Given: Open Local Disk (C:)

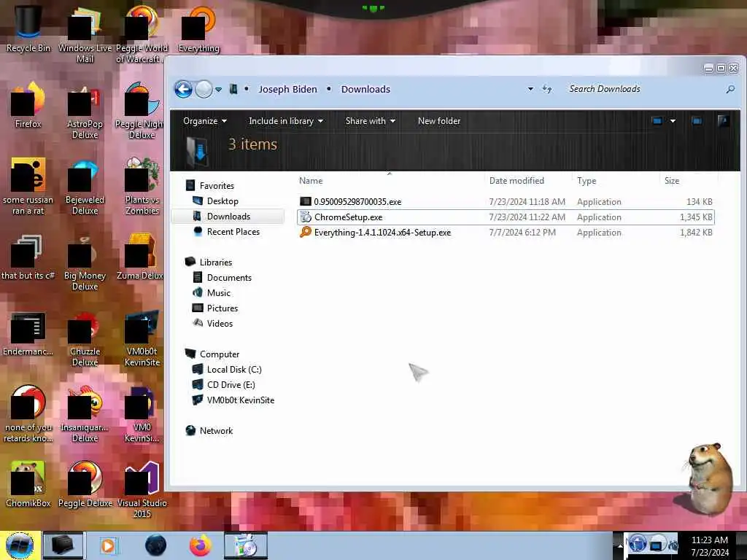Looking at the screenshot, I should point(227,370).
